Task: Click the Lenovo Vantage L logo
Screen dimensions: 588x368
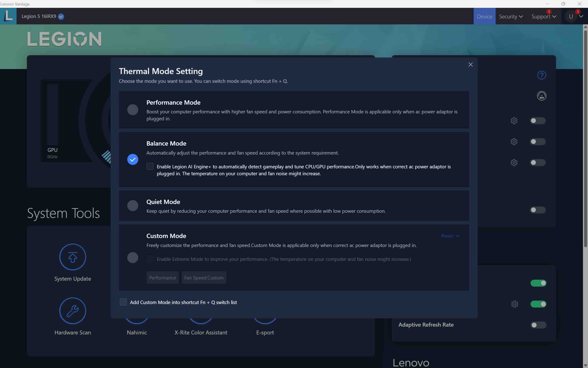Action: click(8, 16)
